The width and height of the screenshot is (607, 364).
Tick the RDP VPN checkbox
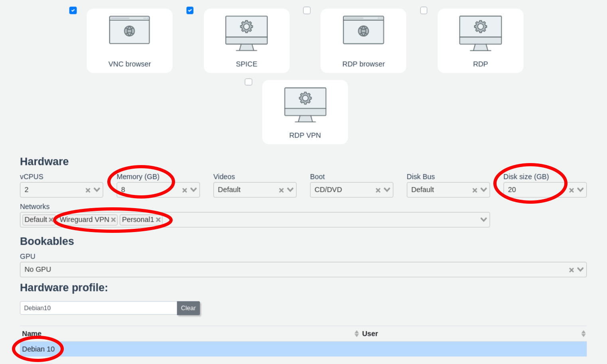point(248,82)
